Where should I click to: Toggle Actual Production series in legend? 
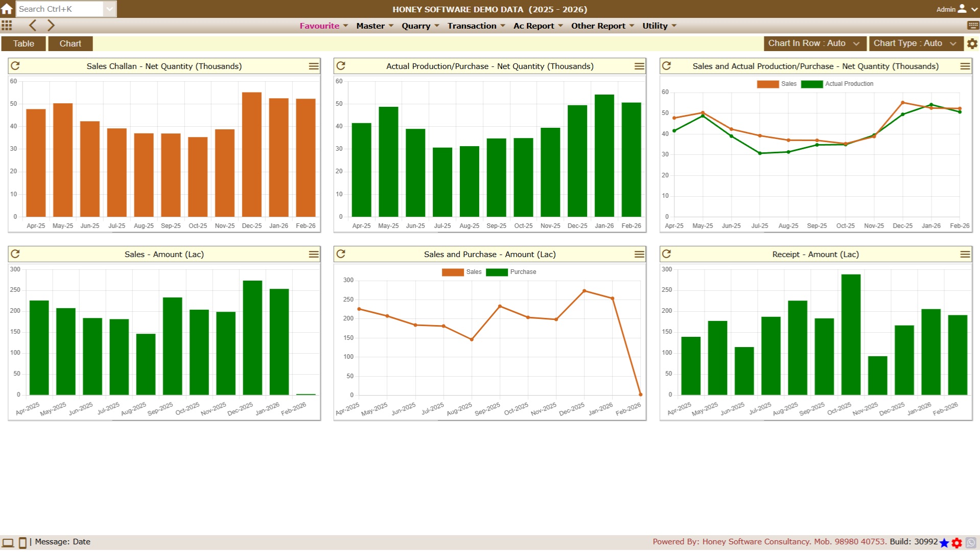coord(838,84)
